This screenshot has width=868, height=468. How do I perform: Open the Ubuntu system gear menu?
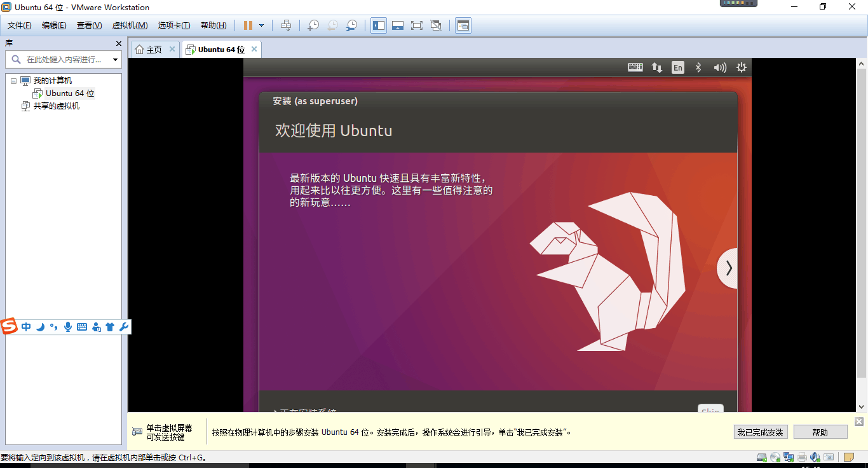click(x=742, y=67)
